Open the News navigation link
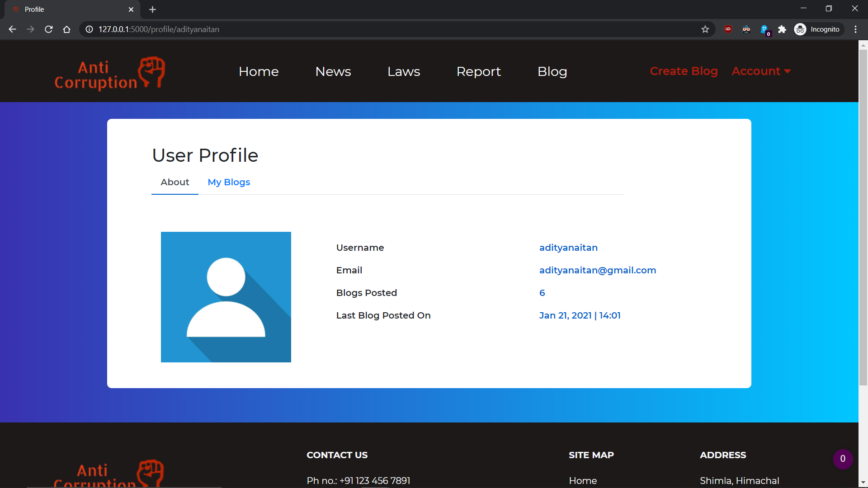This screenshot has height=488, width=868. 333,71
